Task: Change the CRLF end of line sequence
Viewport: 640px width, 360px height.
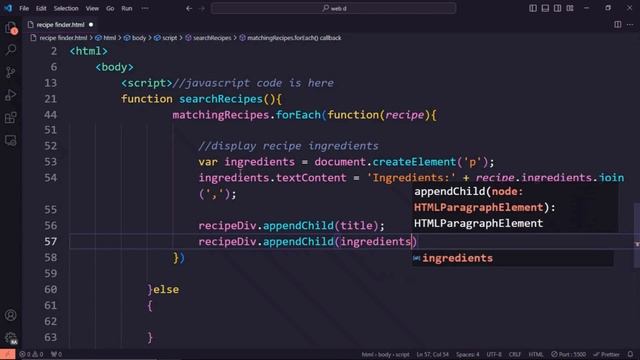Action: (x=515, y=354)
